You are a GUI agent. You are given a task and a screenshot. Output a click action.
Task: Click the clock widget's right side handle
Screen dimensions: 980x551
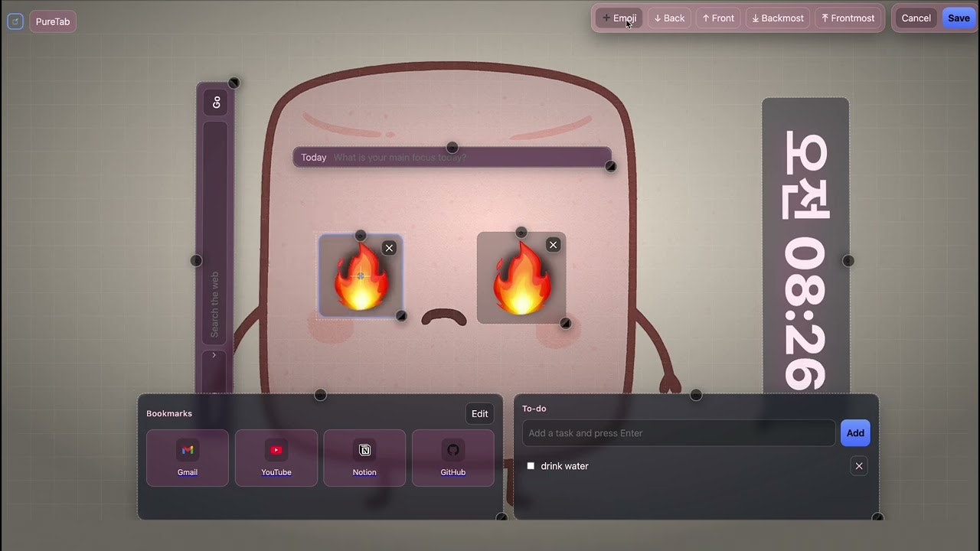tap(848, 261)
